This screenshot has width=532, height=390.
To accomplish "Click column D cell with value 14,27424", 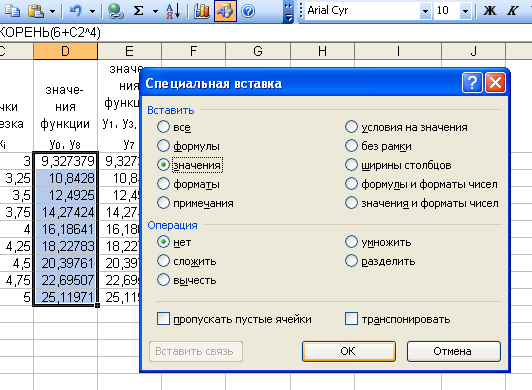I will point(65,212).
